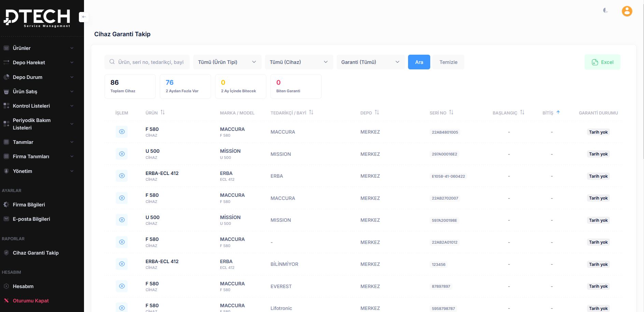Click the Tanımlar list icon
This screenshot has width=644, height=312.
click(x=6, y=142)
